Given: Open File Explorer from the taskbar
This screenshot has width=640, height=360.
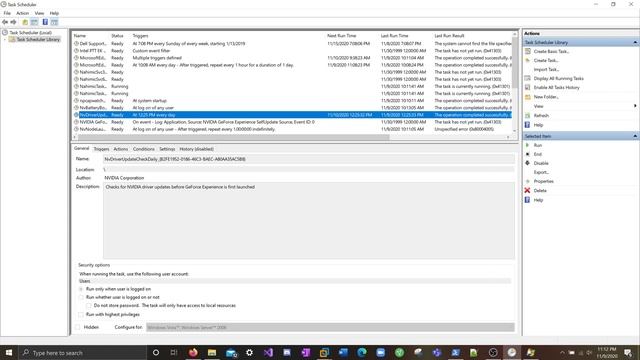Looking at the screenshot, I should (x=212, y=353).
